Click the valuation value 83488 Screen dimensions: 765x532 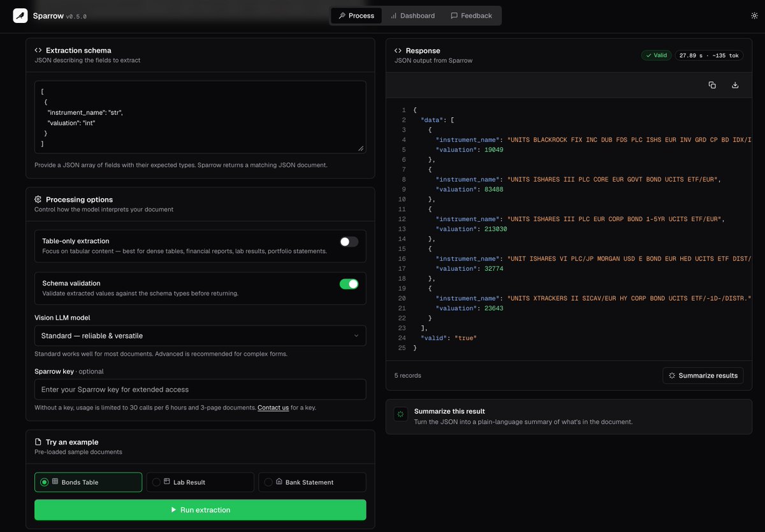pos(493,189)
